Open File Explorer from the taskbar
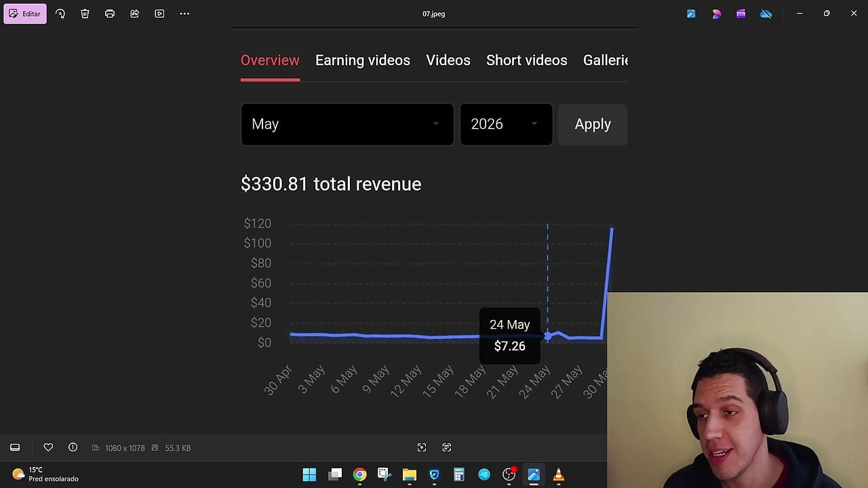 (x=410, y=474)
